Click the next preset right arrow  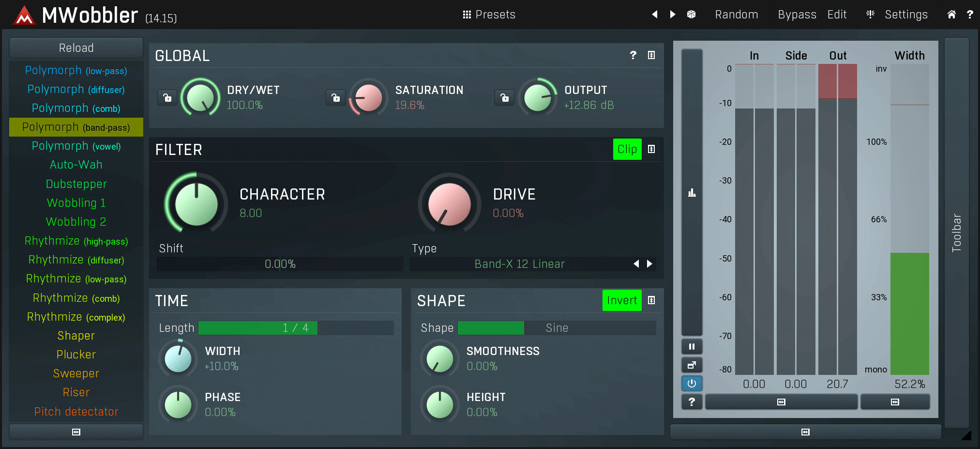point(673,15)
